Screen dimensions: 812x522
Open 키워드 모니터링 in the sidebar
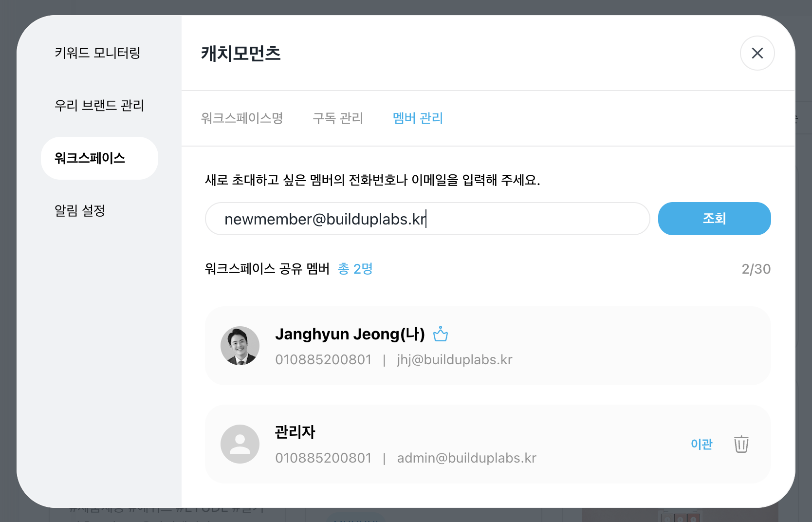point(97,53)
